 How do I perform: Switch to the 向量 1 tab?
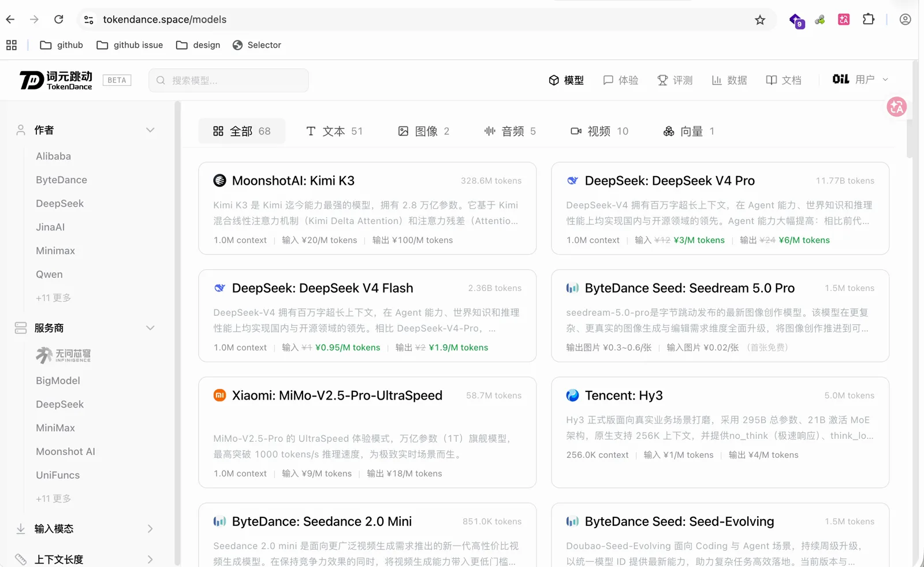(689, 131)
